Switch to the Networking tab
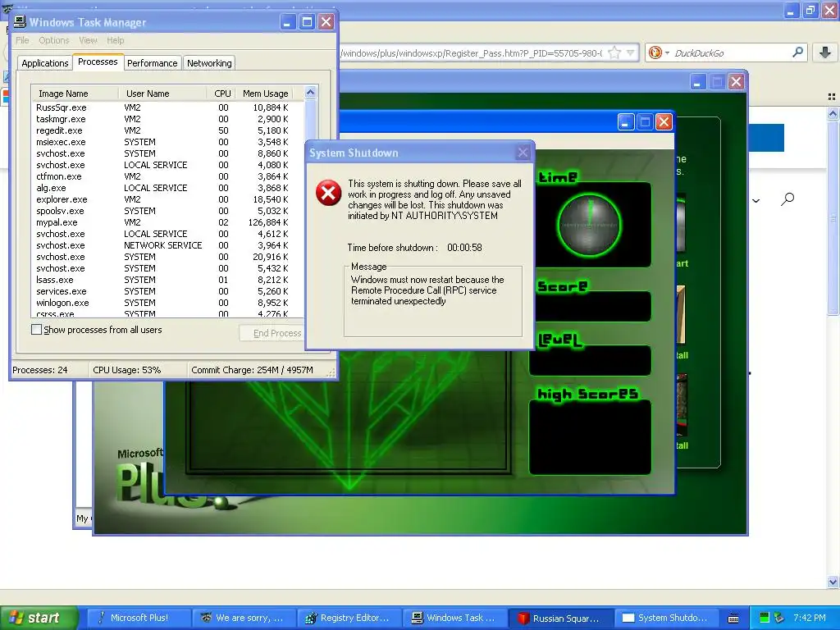 point(209,63)
